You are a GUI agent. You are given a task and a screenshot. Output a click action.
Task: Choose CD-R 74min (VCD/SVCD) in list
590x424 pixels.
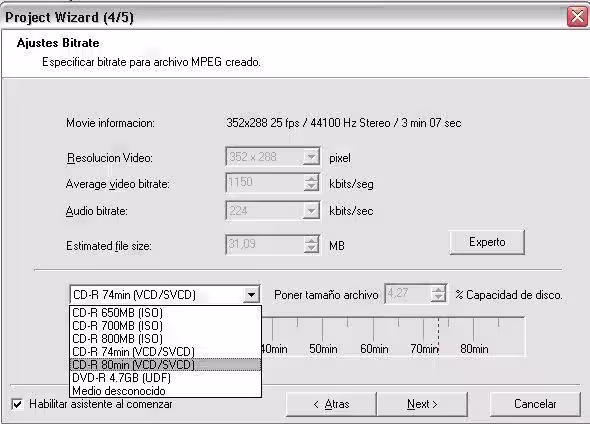click(x=166, y=352)
